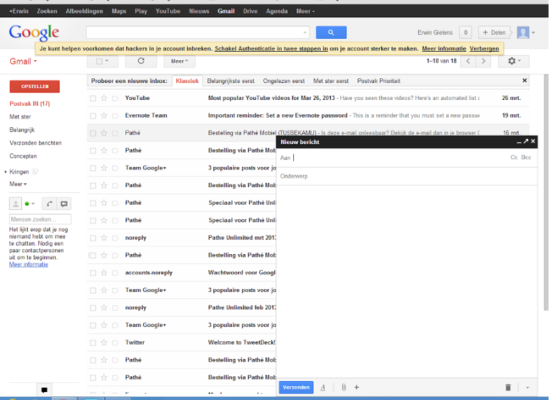Select the Postvak Prioriteit tab
This screenshot has height=400, width=550.
378,81
